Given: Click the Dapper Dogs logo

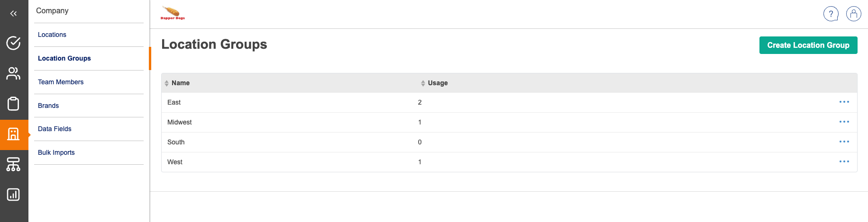Looking at the screenshot, I should pos(173,13).
